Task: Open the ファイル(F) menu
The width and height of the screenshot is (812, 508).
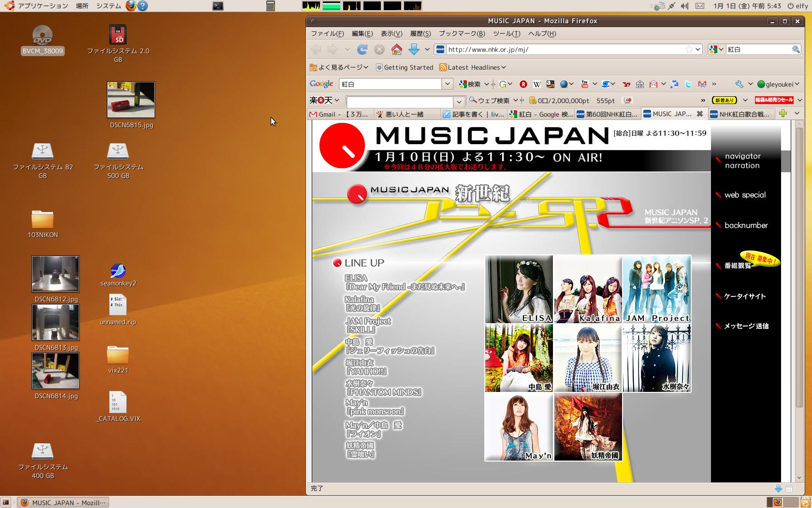Action: (327, 33)
